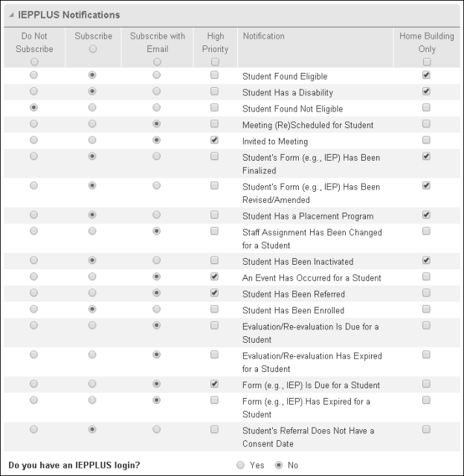The height and width of the screenshot is (476, 464).
Task: Uncheck Home Building Only for Student Has a Disability
Action: point(426,92)
